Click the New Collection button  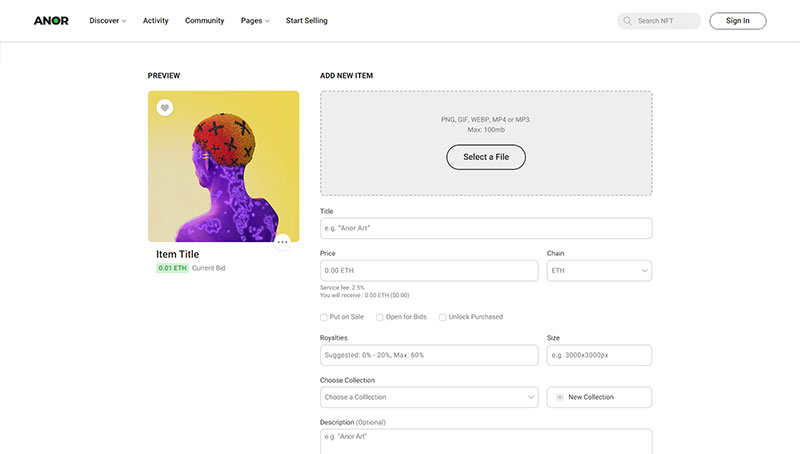point(599,397)
